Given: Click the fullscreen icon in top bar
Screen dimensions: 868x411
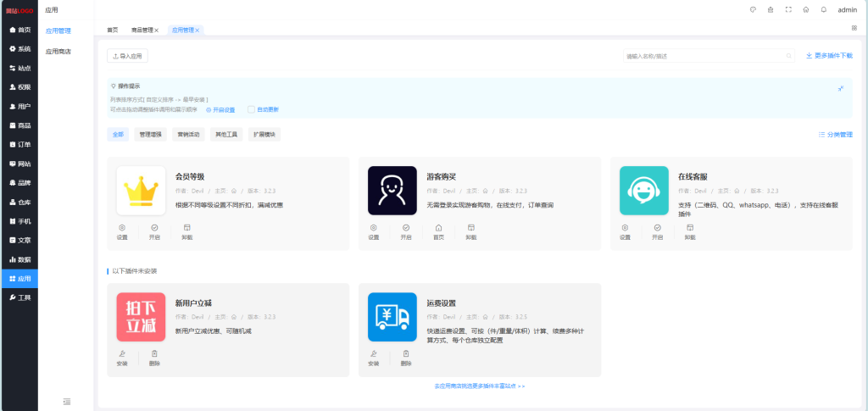Looking at the screenshot, I should pyautogui.click(x=788, y=10).
